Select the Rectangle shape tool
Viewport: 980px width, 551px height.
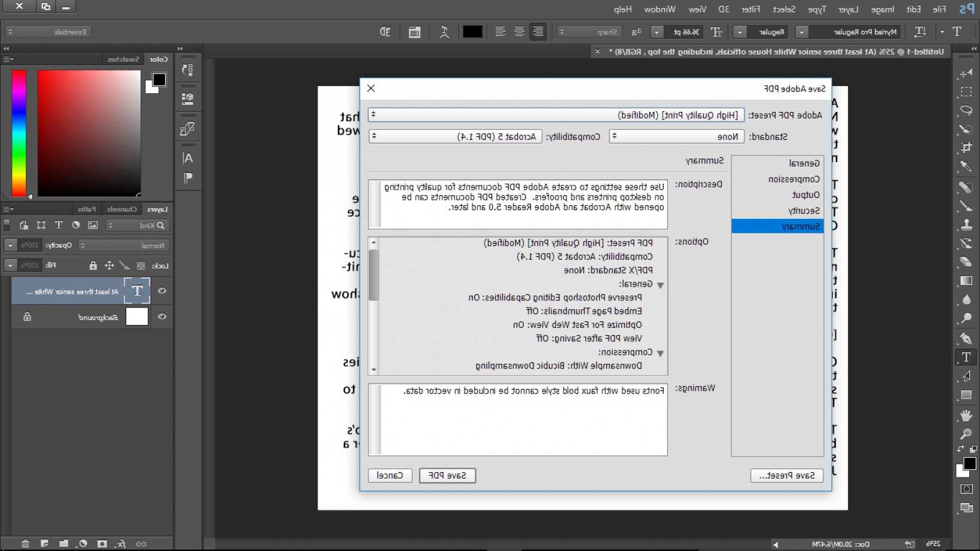coord(966,395)
